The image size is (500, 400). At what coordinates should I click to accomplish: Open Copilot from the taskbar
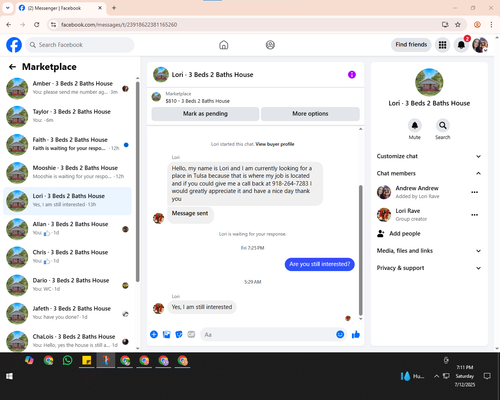click(29, 360)
